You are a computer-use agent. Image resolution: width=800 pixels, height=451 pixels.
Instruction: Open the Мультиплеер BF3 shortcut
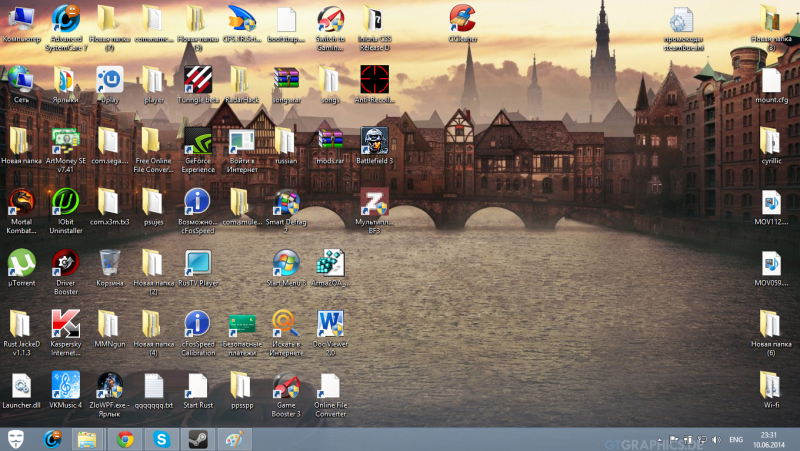click(x=374, y=202)
